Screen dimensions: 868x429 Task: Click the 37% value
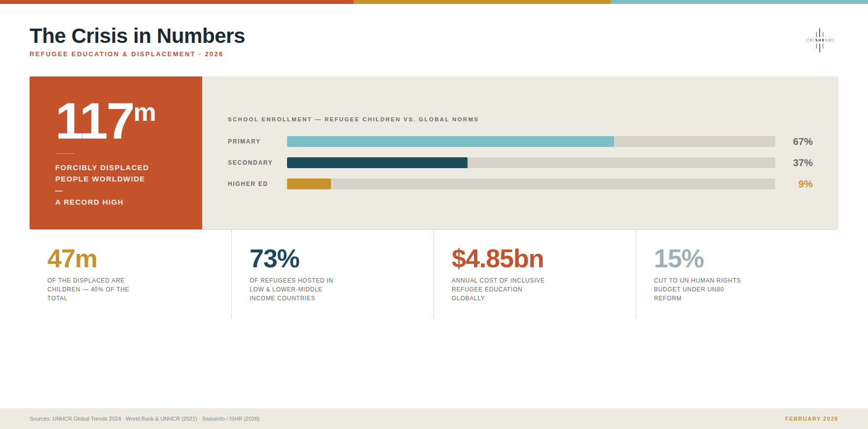[802, 163]
